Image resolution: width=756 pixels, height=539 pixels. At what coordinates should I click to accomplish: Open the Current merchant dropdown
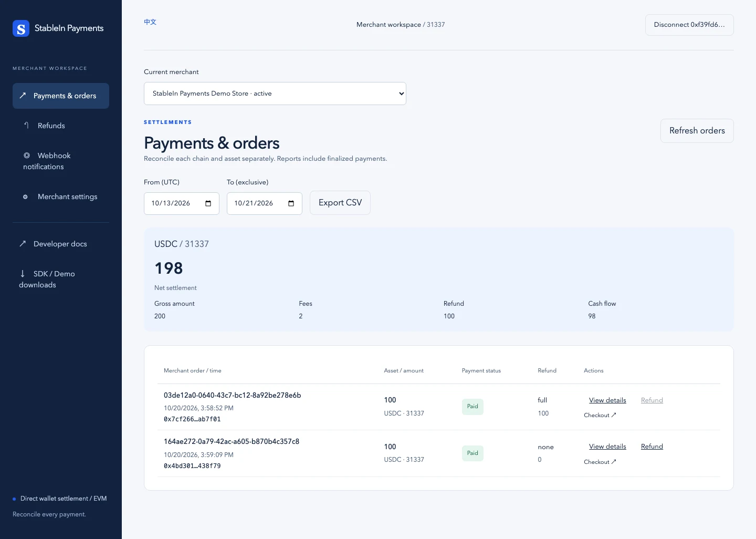tap(275, 94)
